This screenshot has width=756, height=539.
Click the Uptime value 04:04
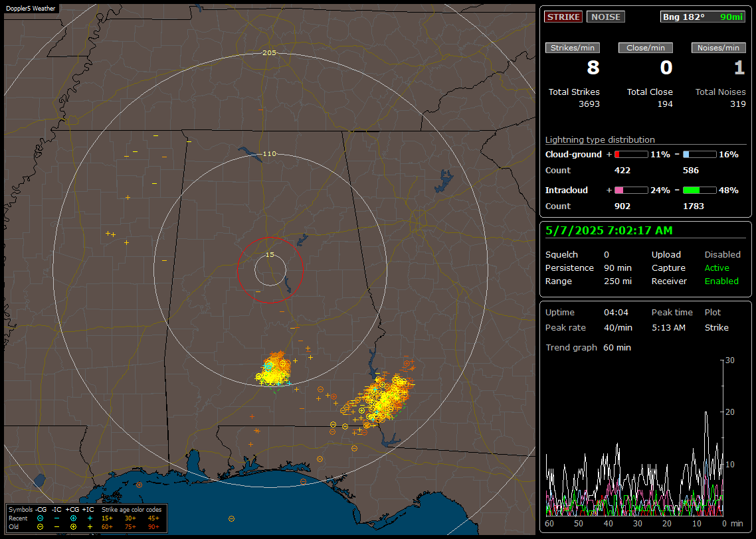click(616, 313)
